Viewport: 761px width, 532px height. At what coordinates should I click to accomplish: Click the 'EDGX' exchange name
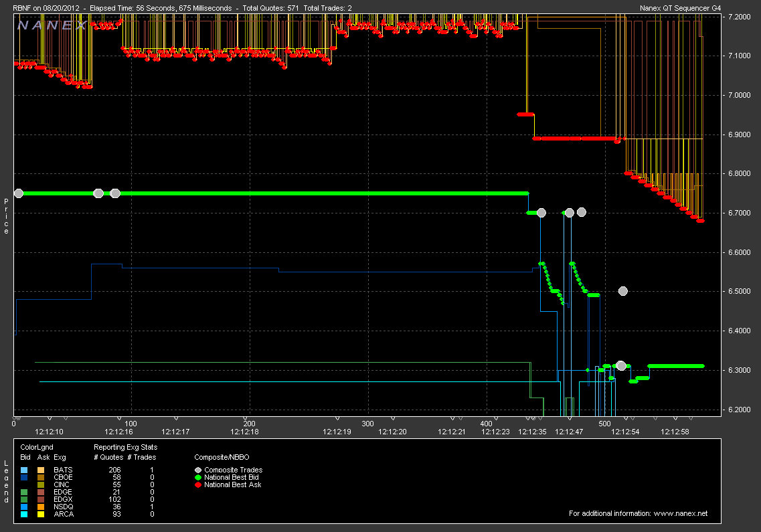(x=63, y=499)
